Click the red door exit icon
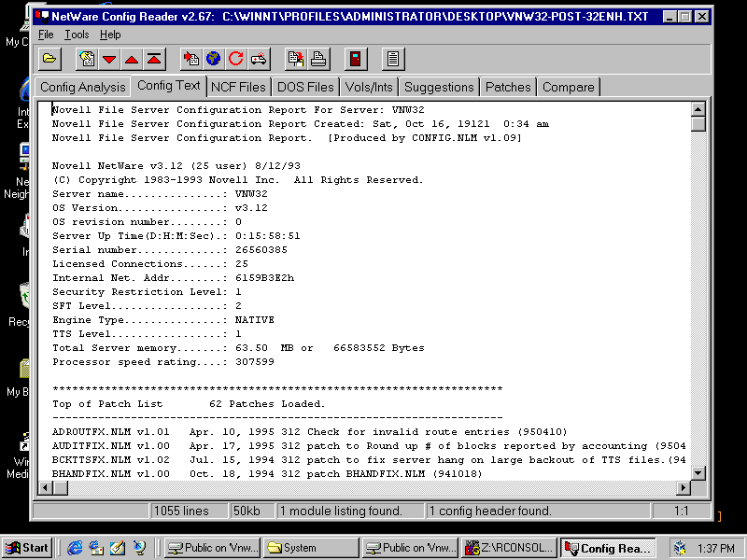747x560 pixels. click(356, 59)
